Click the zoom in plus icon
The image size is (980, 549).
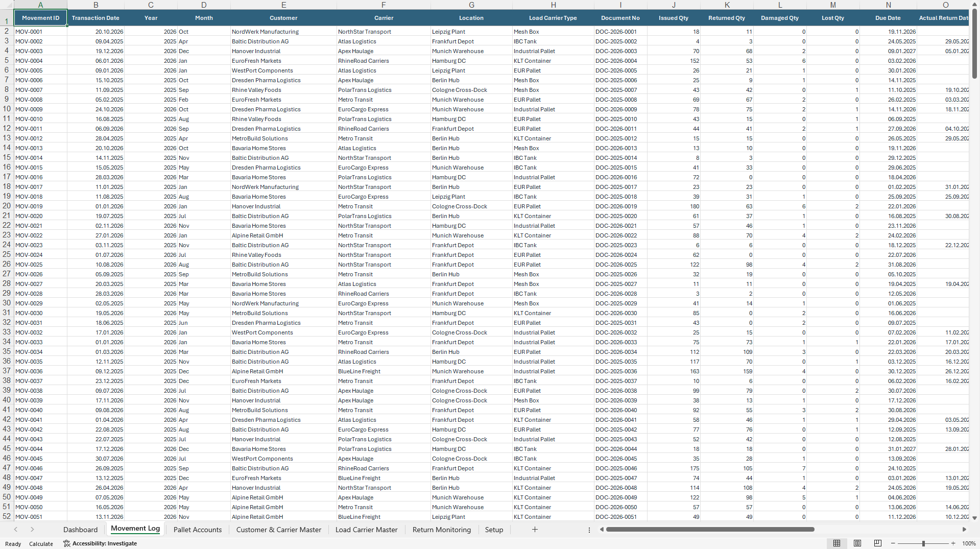click(x=953, y=543)
